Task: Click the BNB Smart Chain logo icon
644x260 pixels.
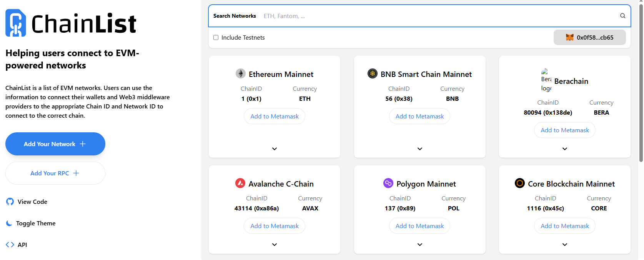Action: (x=373, y=73)
